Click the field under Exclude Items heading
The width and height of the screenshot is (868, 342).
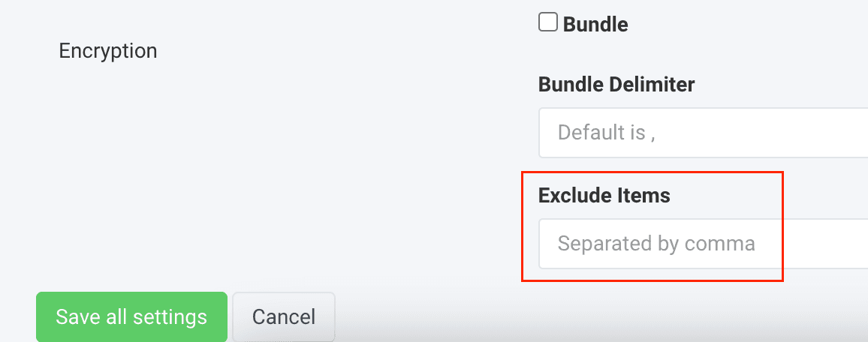(703, 244)
